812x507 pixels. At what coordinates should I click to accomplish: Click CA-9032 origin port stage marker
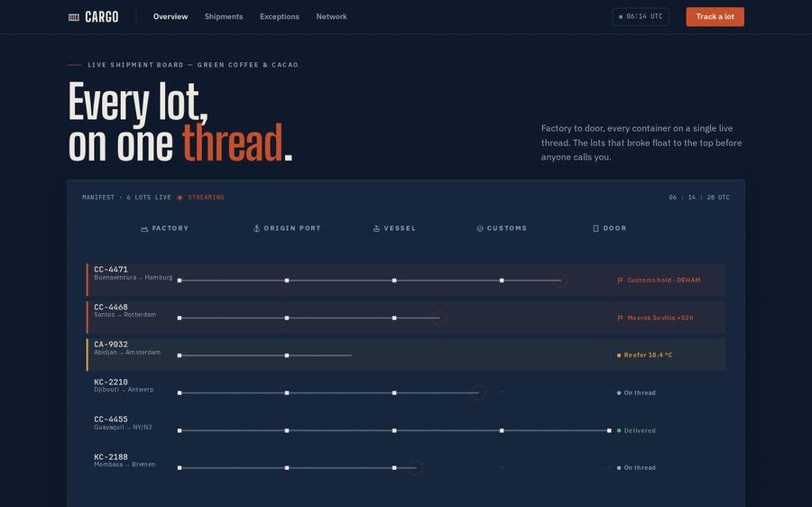(287, 355)
